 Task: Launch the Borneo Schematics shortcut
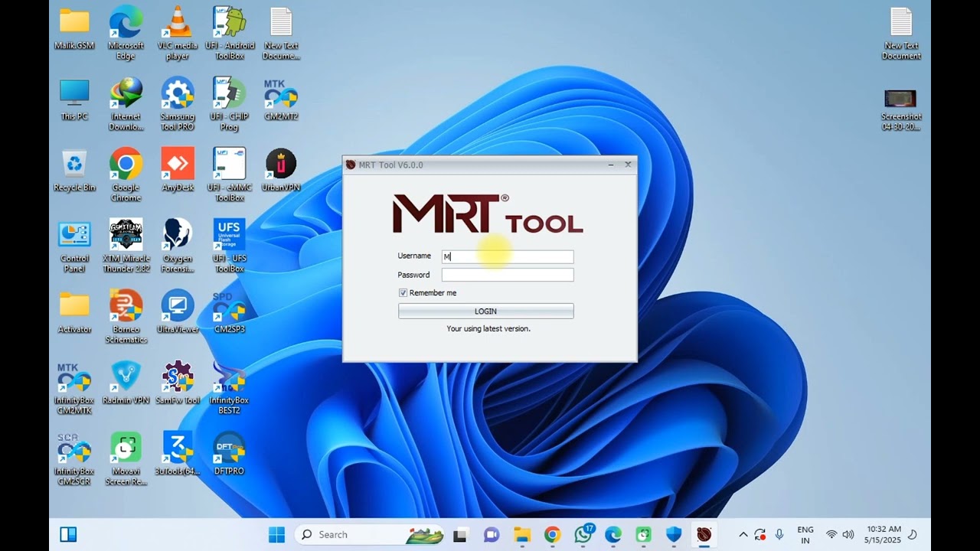(126, 317)
